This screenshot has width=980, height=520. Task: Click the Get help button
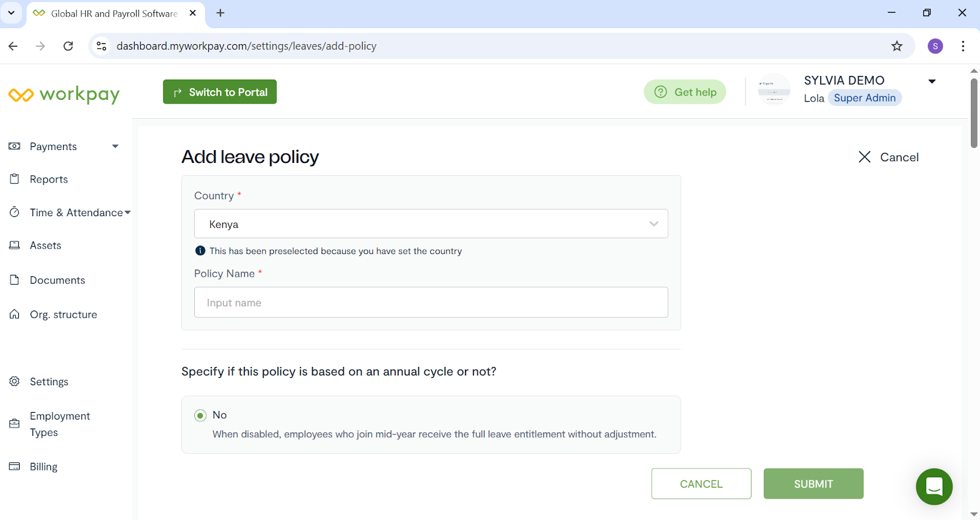click(685, 92)
